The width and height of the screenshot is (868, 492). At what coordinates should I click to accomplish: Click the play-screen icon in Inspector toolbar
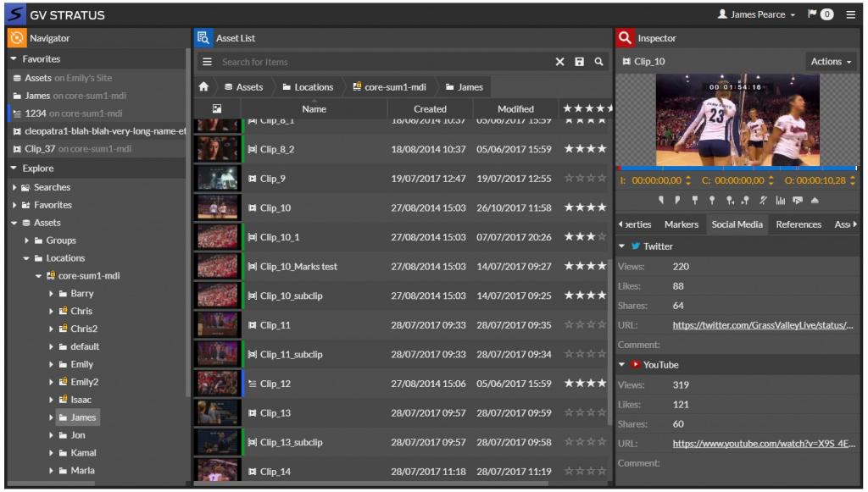click(x=797, y=200)
